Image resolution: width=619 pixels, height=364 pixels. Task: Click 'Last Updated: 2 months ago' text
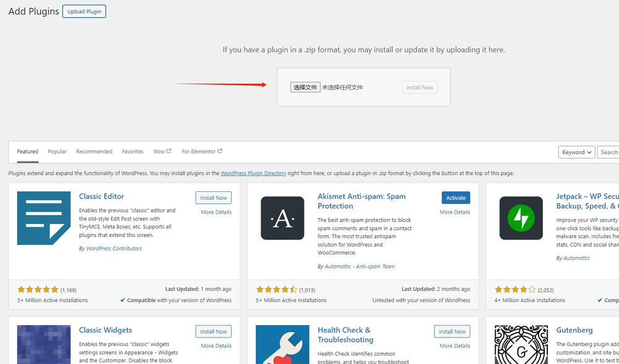[436, 289]
